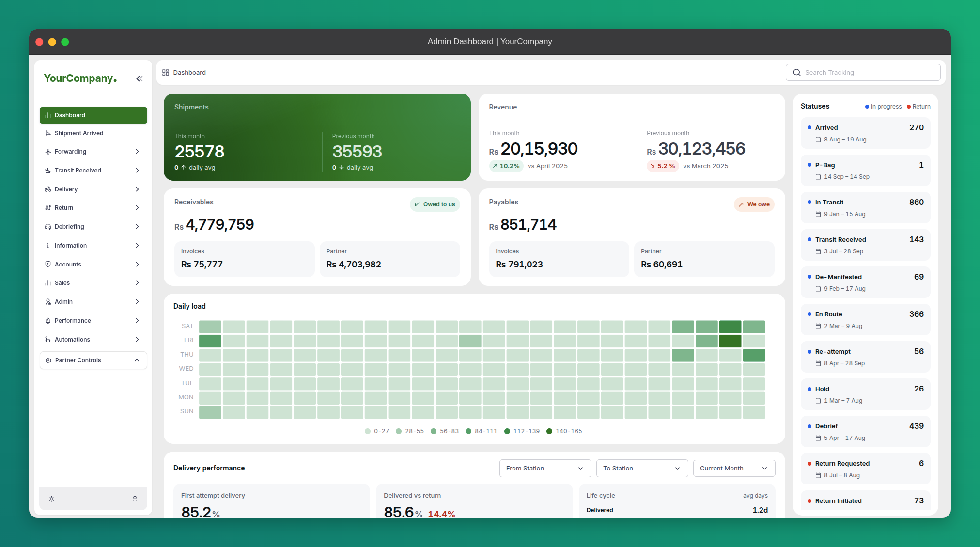Click calendar icon under En Route status
Image resolution: width=980 pixels, height=547 pixels.
pyautogui.click(x=818, y=326)
